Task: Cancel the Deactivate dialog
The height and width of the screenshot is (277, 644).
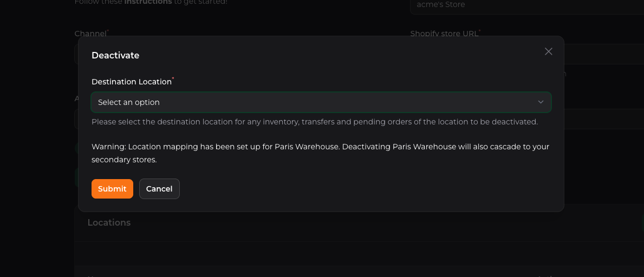Action: click(x=159, y=189)
